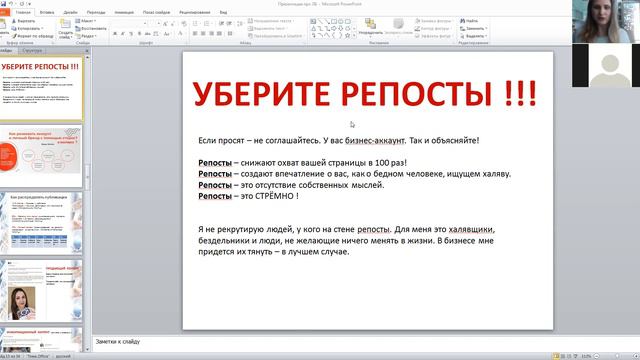Click the Save icon in quick access toolbar
The image size is (640, 360).
(x=4, y=4)
